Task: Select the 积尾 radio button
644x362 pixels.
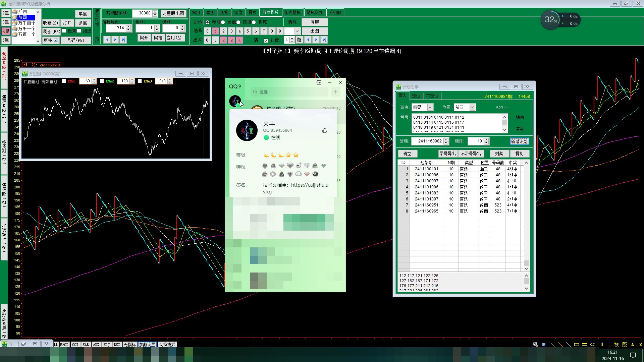Action: pyautogui.click(x=254, y=22)
